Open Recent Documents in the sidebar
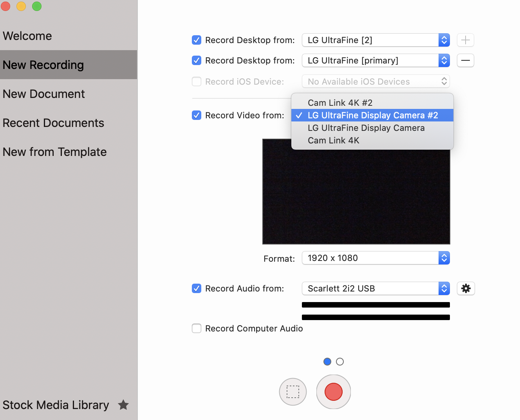 [69, 123]
